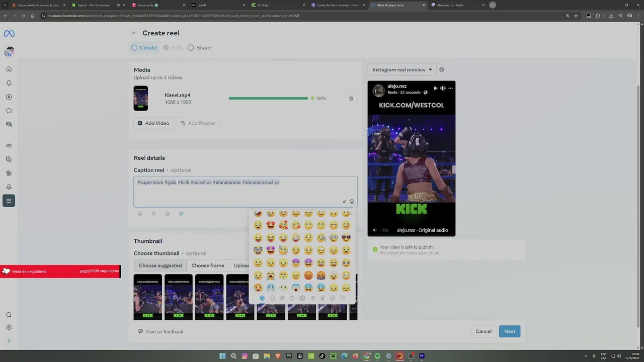Select the first suggested thumbnail
This screenshot has width=644, height=362.
(148, 297)
